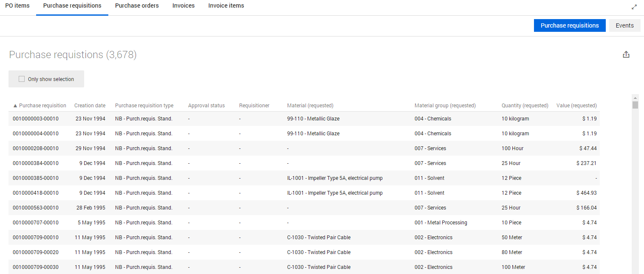Select row 0010000003-00010
Viewport: 644px width, 274px height.
point(36,119)
